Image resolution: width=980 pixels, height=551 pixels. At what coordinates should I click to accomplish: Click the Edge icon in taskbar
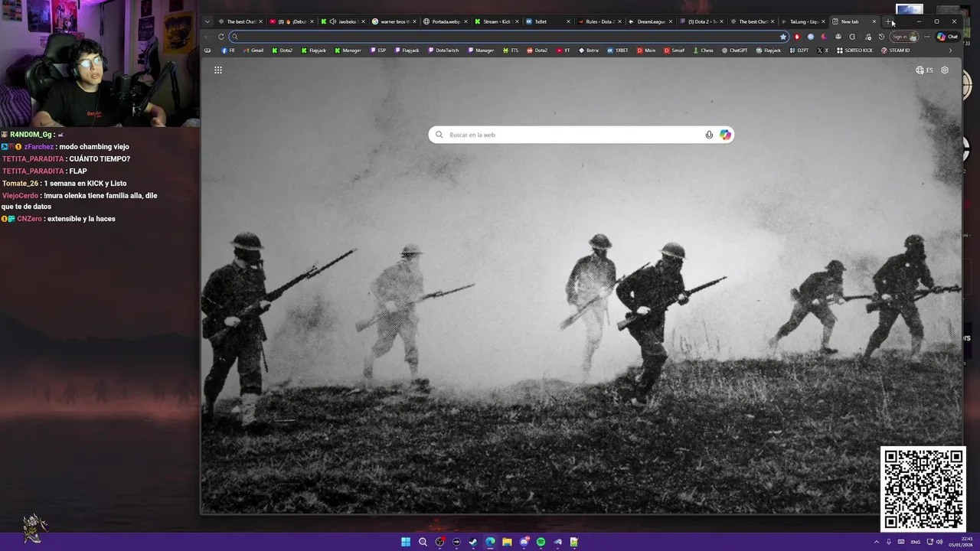[490, 542]
